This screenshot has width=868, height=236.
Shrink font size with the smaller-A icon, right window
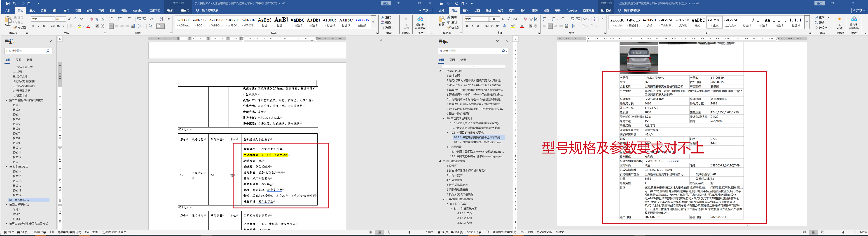[508, 19]
